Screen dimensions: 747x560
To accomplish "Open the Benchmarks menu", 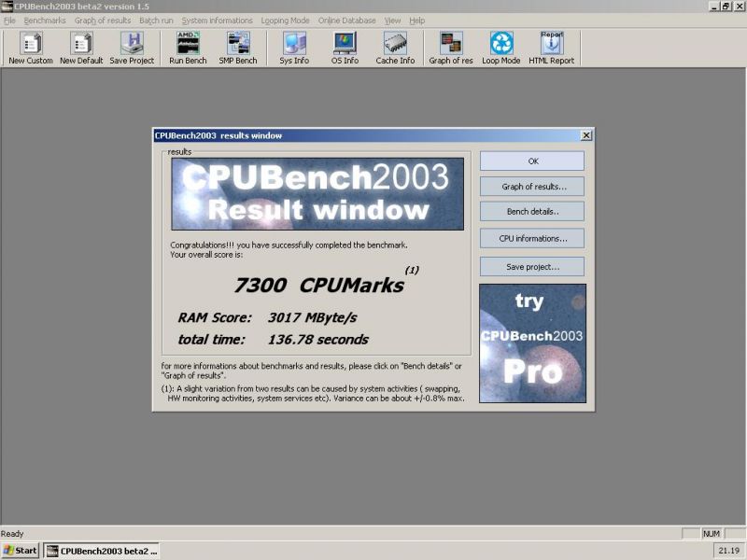I will pos(45,21).
